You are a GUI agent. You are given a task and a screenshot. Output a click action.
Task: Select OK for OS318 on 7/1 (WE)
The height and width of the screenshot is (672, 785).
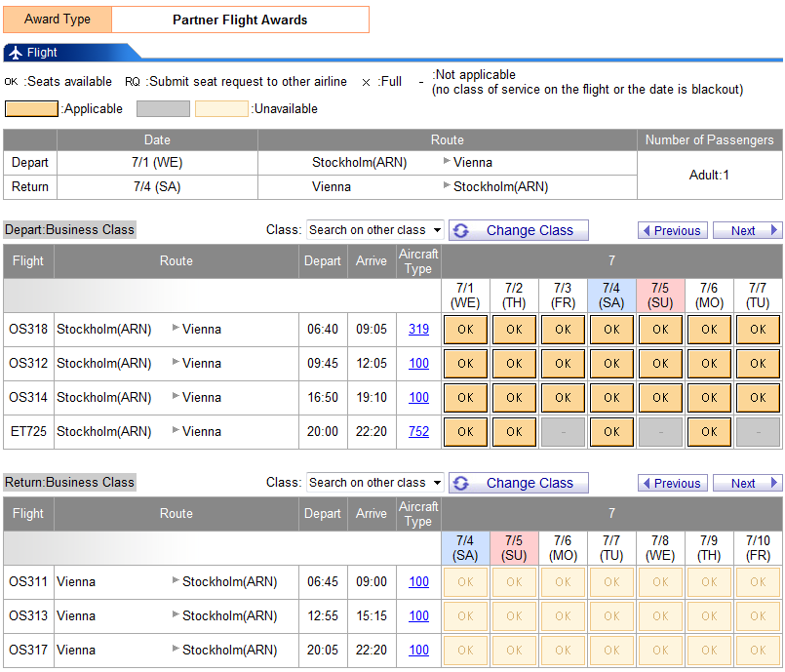465,330
